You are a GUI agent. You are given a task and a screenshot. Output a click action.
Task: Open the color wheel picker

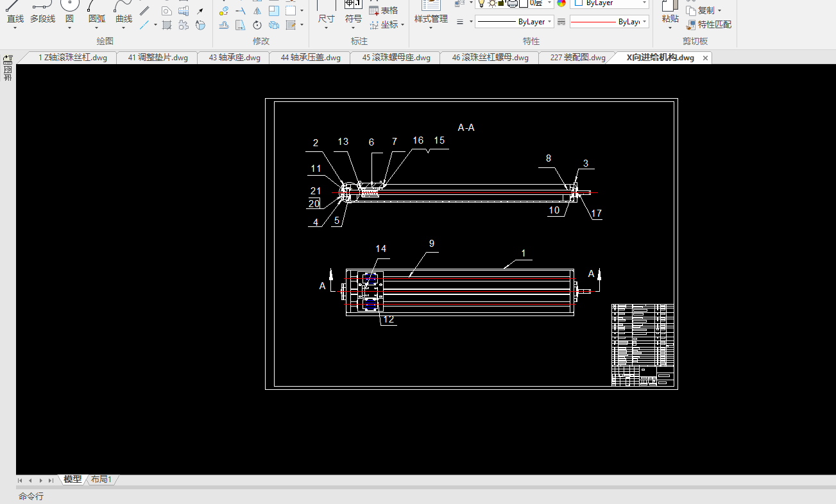562,3
